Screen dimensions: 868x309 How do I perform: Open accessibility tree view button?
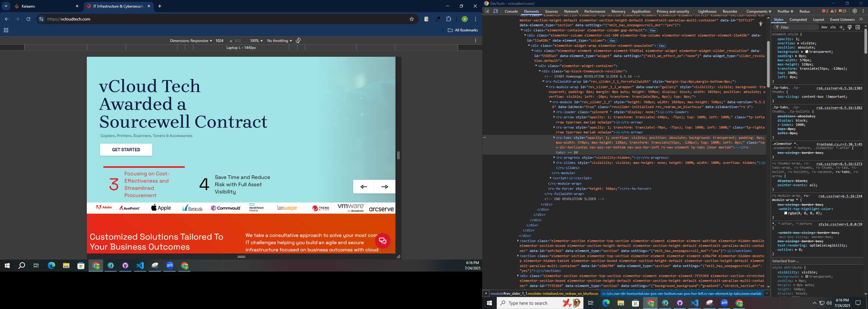point(760,24)
